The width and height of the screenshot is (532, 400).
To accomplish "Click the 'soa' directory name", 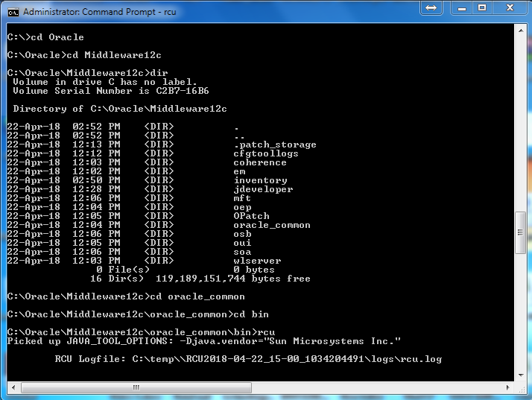I will [242, 252].
